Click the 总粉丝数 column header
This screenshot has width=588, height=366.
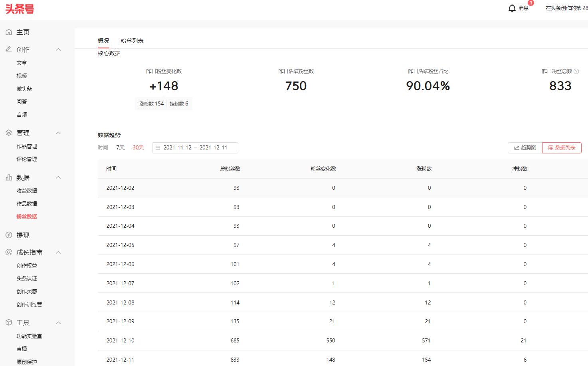coord(230,169)
